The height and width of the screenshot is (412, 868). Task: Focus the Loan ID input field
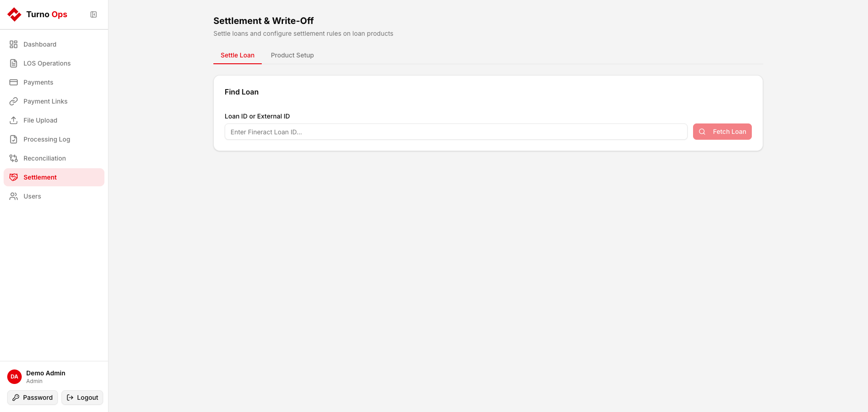(x=456, y=132)
